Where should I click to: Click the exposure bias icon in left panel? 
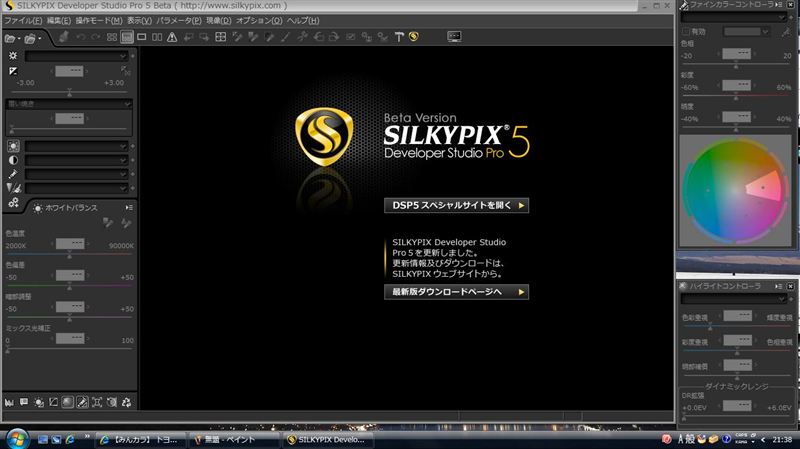point(13,71)
